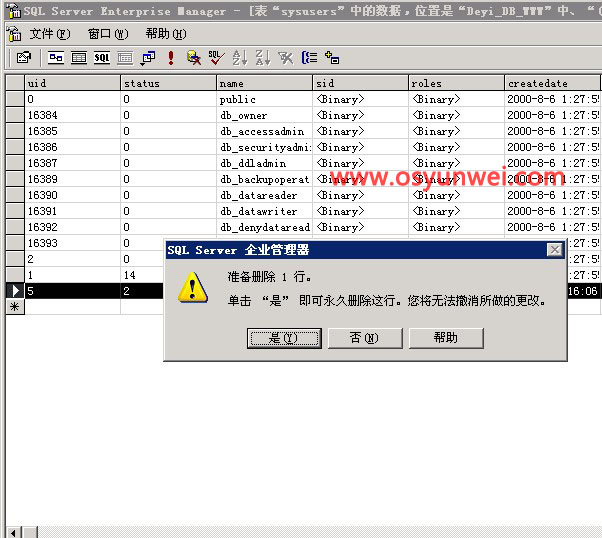
Task: Click the horizontal scrollbar left arrow
Action: [13, 533]
